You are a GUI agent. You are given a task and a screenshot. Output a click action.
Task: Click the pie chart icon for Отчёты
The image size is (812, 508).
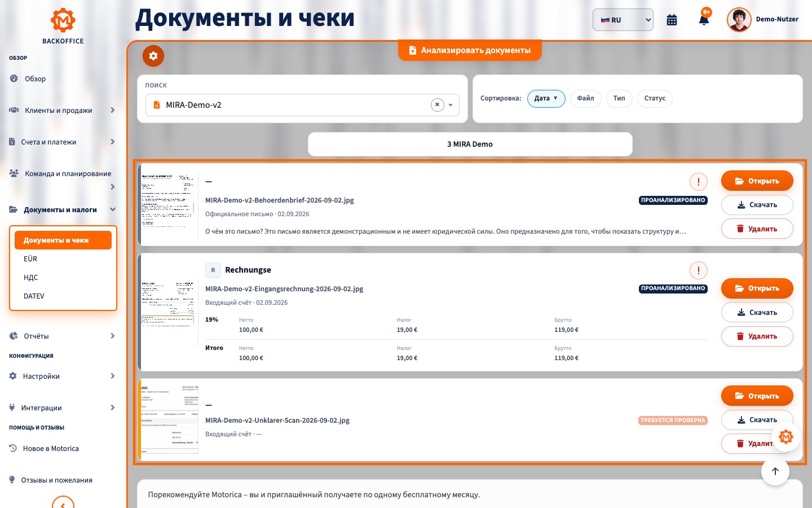coord(14,336)
